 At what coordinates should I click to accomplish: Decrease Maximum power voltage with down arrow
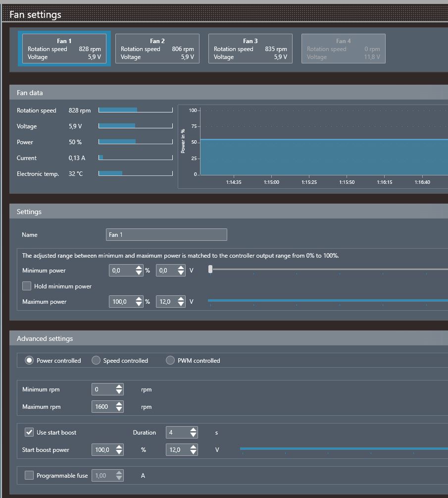click(x=181, y=304)
